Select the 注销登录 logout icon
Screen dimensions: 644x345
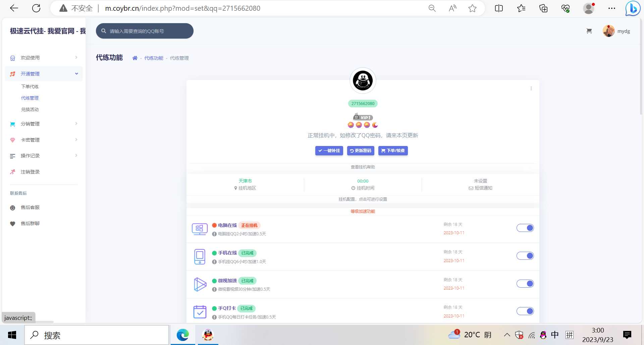click(x=12, y=171)
